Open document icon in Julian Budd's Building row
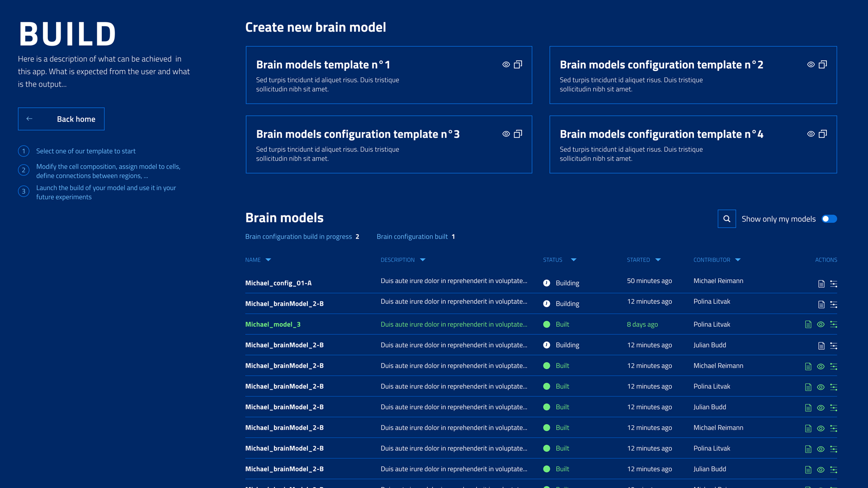This screenshot has width=868, height=488. 821,346
